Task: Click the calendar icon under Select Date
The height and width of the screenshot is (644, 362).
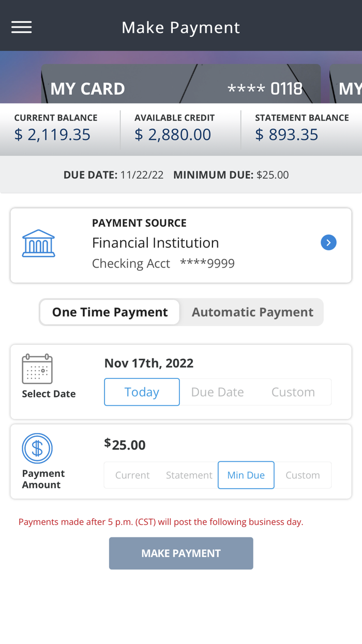Action: [x=37, y=369]
